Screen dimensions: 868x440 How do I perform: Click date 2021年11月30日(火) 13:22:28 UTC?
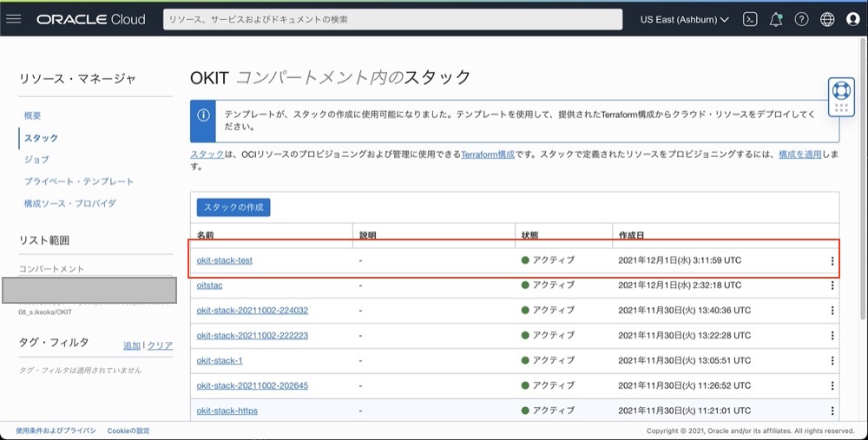(x=685, y=335)
